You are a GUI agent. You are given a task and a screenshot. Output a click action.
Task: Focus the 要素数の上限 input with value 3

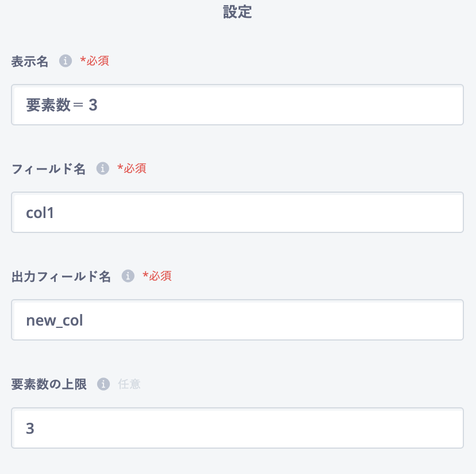tap(237, 428)
